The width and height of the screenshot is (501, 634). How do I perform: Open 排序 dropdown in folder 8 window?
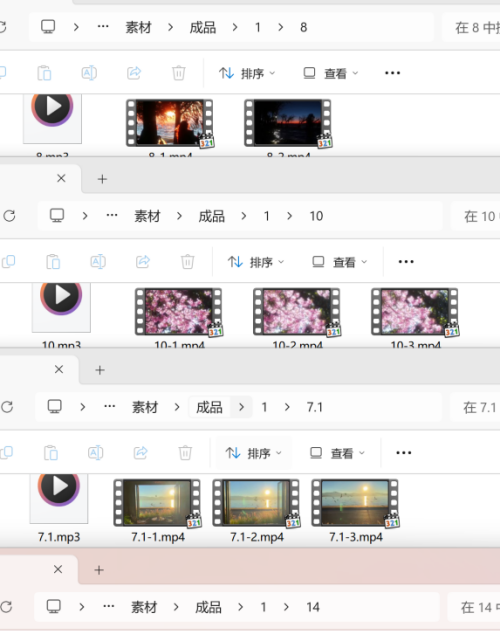(x=247, y=73)
